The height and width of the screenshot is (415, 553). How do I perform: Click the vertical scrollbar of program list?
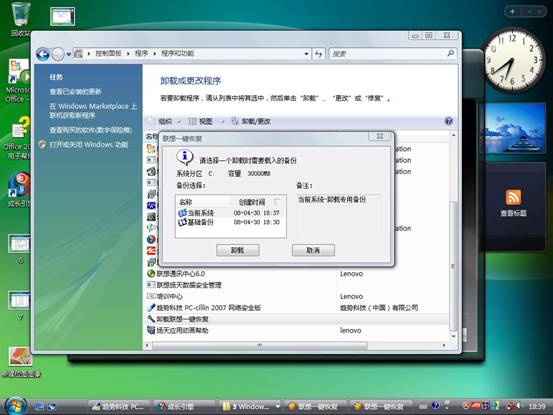pos(454,266)
